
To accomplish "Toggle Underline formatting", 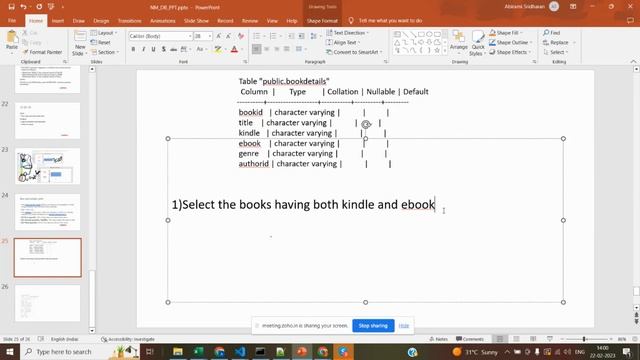I will (x=153, y=49).
